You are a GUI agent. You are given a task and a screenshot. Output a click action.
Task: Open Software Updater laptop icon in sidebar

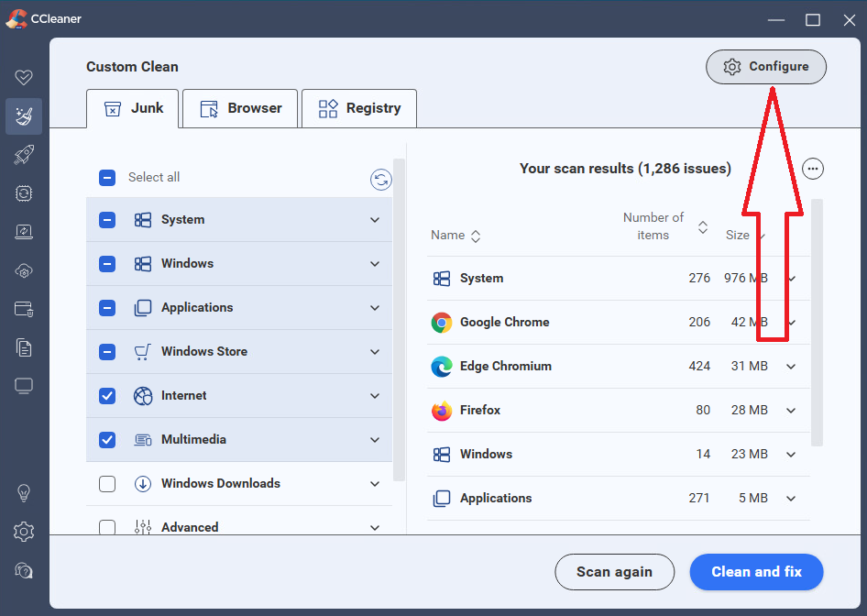tap(24, 232)
